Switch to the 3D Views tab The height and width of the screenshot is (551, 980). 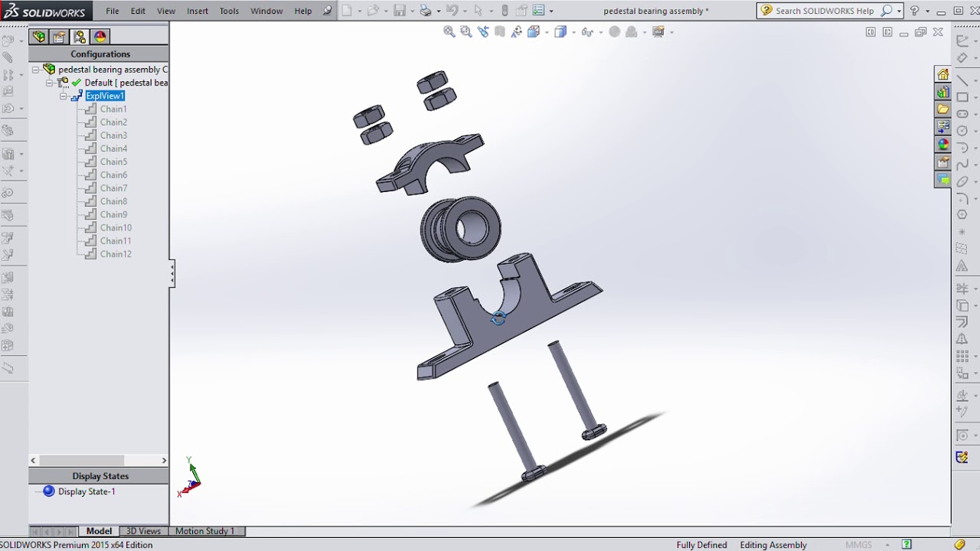[x=143, y=531]
